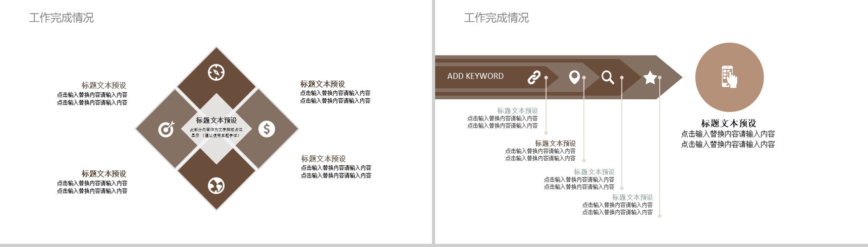Viewport: 868px width, 247px height.
Task: Click the dollar sign icon in right diamond
Action: pos(267,129)
